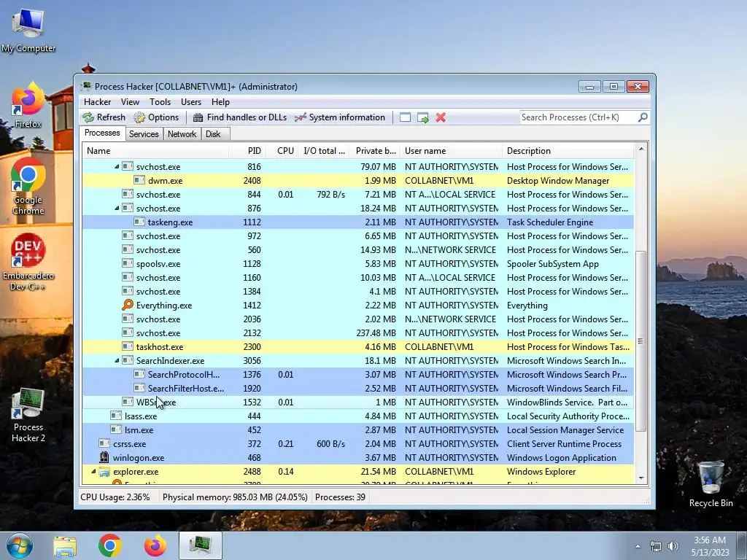Viewport: 747px width, 560px height.
Task: Click the csrss.exe process icon
Action: (x=104, y=443)
